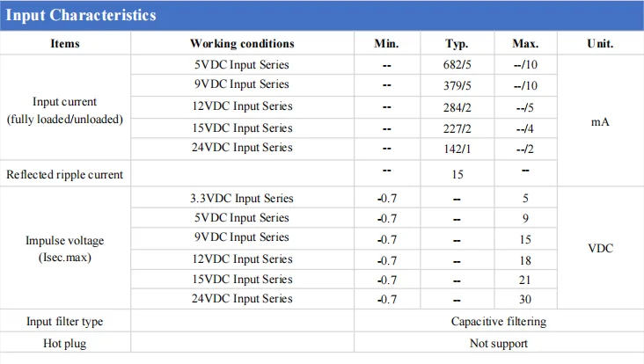
Task: Click the "Working conditions" column header
Action: (242, 43)
